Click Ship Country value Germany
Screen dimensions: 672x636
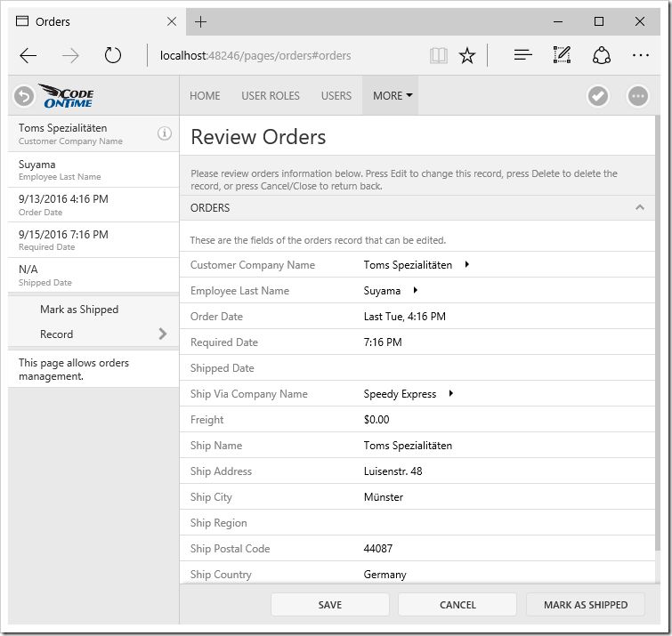tap(385, 575)
